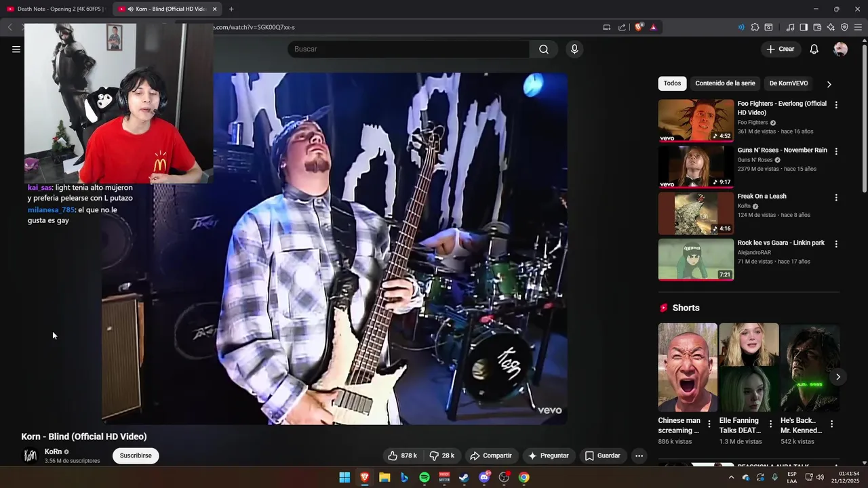Like the video with 878 k thumbs-up
The width and height of the screenshot is (868, 488).
pyautogui.click(x=403, y=455)
